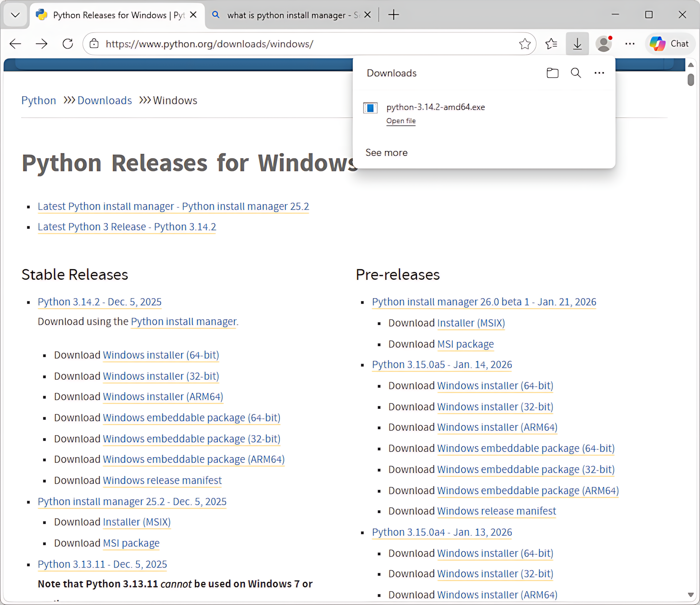Screen dimensions: 700x605
Task: Open the tab search dropdown arrow
Action: [15, 15]
